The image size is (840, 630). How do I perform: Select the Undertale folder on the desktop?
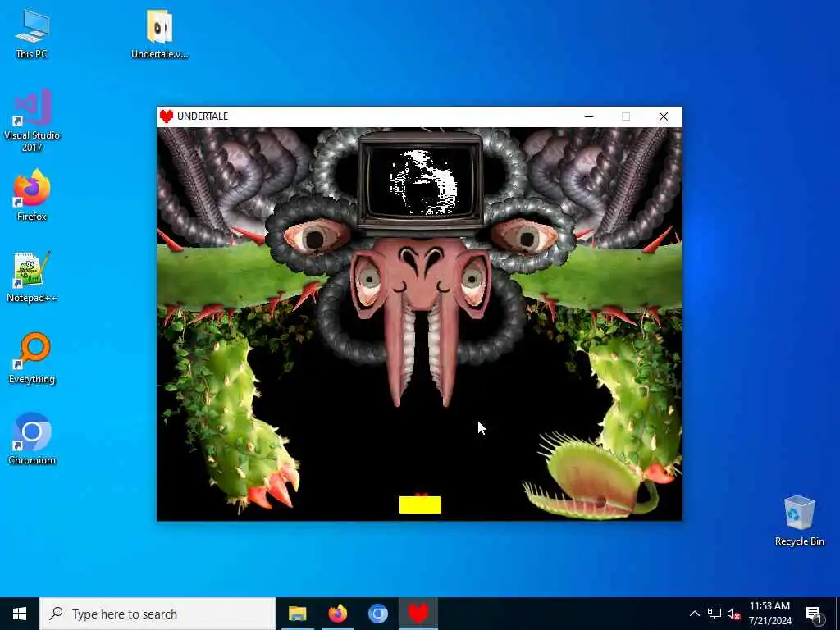click(160, 33)
